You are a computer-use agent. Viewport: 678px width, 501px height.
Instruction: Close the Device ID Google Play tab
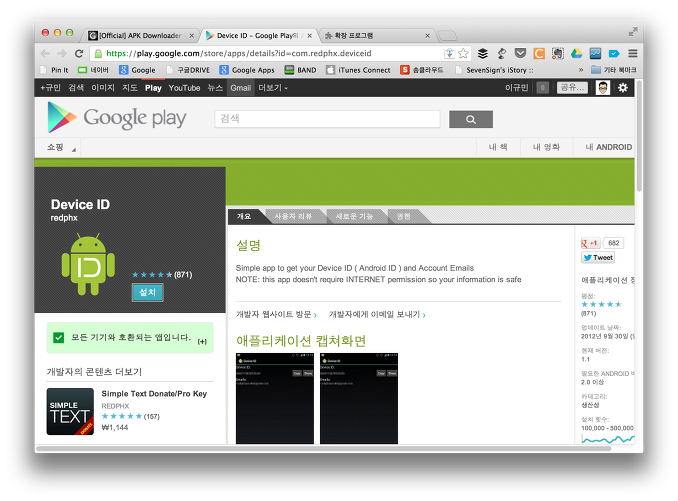(x=310, y=36)
